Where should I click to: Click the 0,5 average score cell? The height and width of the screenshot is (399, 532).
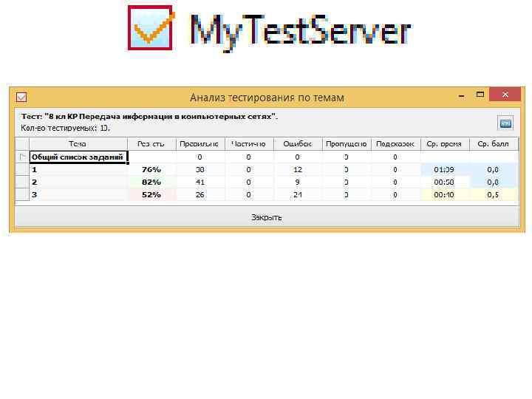click(493, 195)
